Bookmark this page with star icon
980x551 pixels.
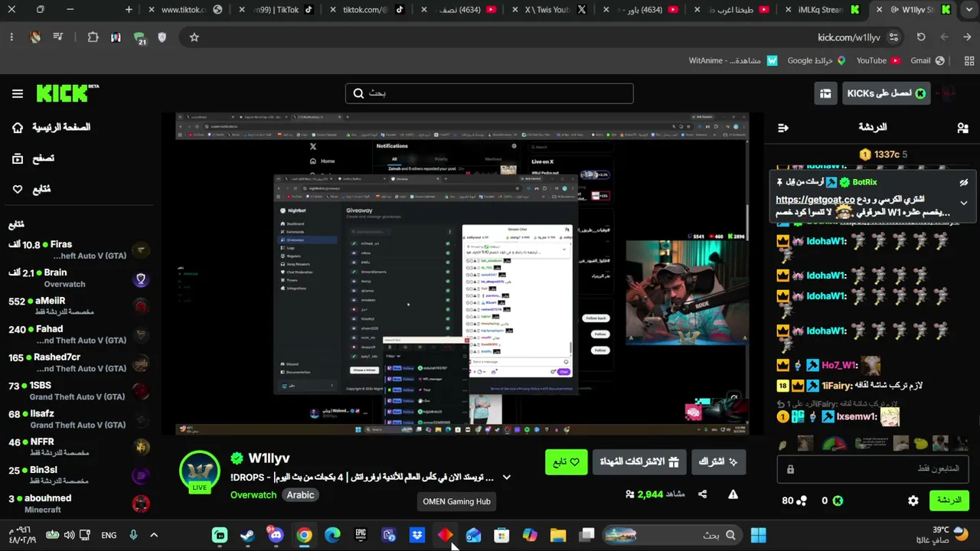(194, 37)
